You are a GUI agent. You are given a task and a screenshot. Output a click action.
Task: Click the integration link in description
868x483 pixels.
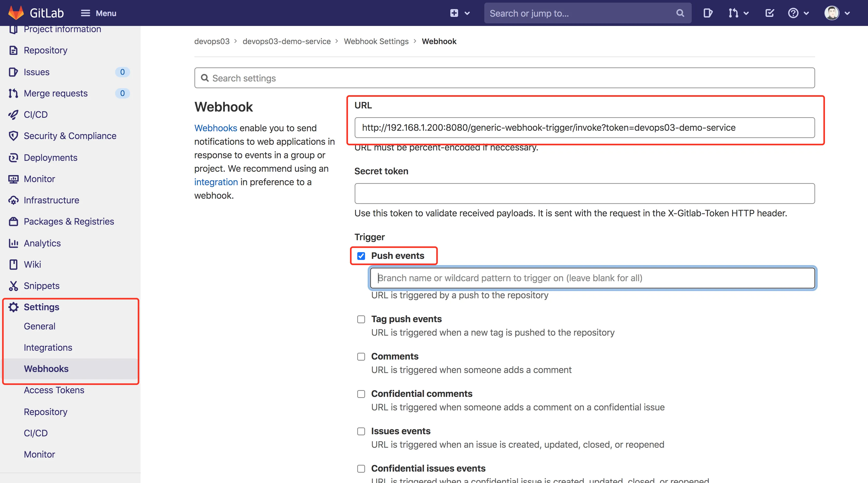point(216,182)
